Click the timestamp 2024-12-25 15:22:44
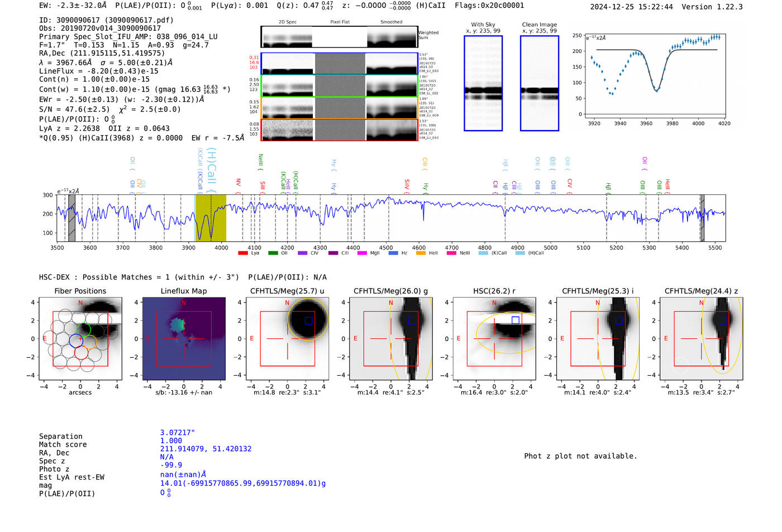Viewport: 782px width, 532px height. 632,7
